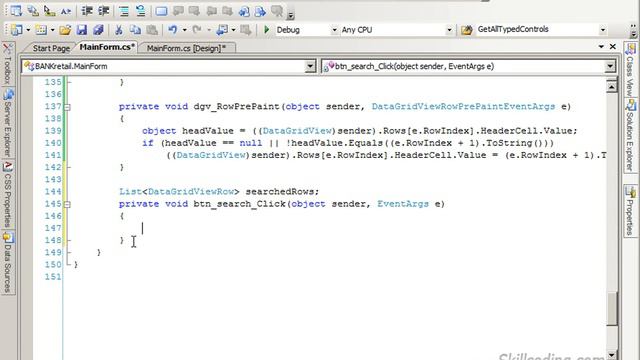Screen dimensions: 640x360
Task: Click Display Quick Info icon
Action: [x=49, y=11]
